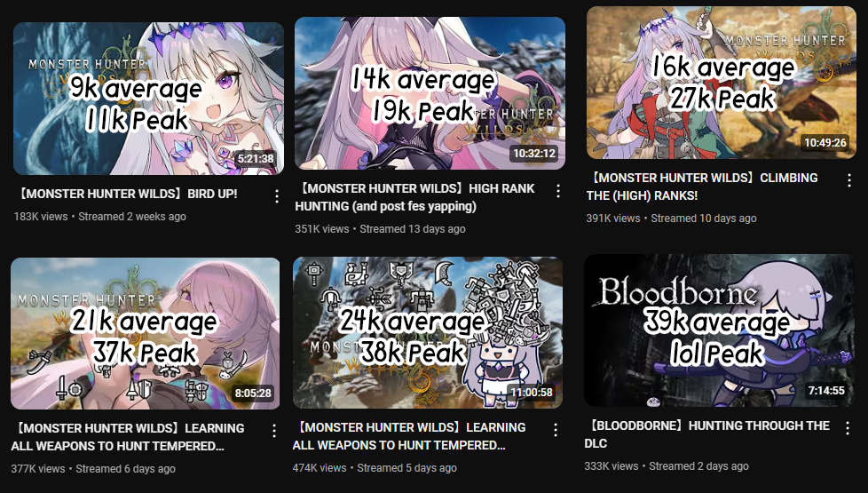Click title of video streamed 6 days ago
Image resolution: width=868 pixels, height=493 pixels.
(128, 437)
